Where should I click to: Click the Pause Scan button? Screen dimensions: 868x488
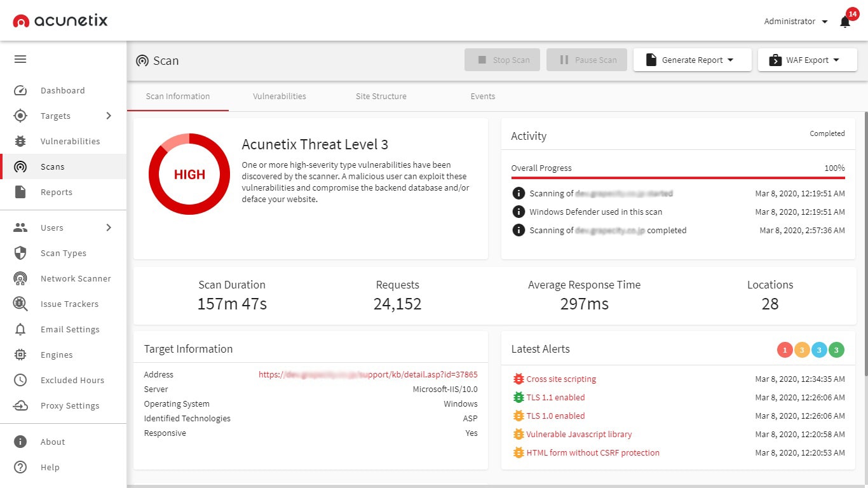(587, 60)
